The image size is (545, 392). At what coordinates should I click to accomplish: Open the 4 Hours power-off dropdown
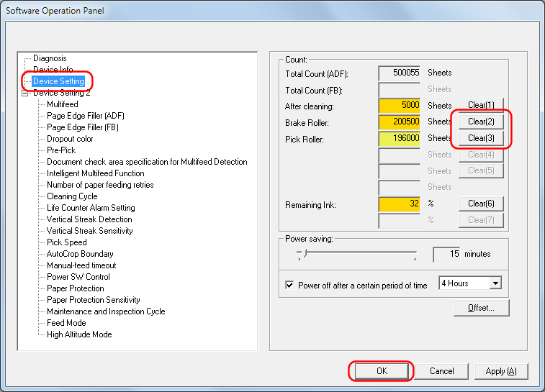pyautogui.click(x=495, y=283)
